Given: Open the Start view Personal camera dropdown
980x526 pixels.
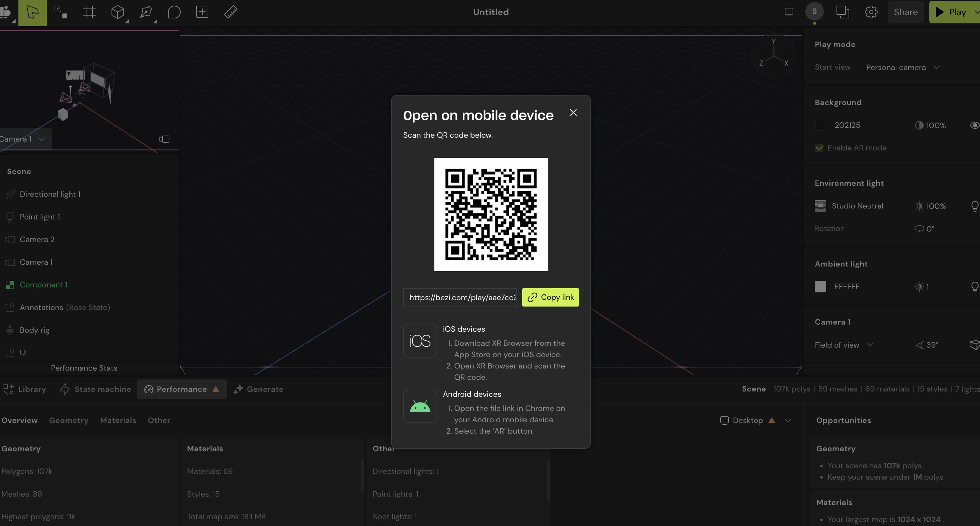Looking at the screenshot, I should pyautogui.click(x=903, y=67).
